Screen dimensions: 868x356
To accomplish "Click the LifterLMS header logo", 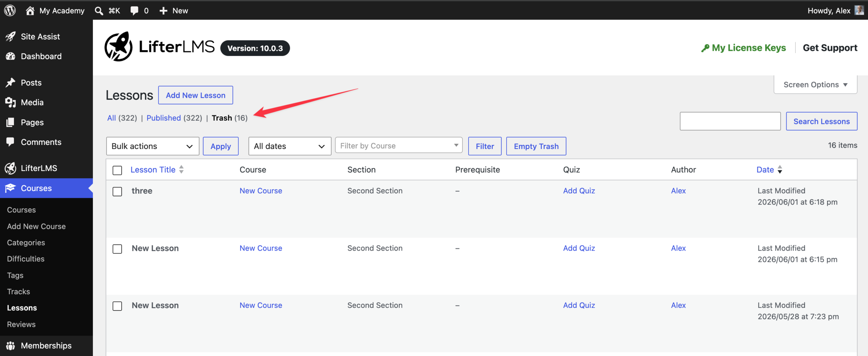I will click(x=159, y=47).
